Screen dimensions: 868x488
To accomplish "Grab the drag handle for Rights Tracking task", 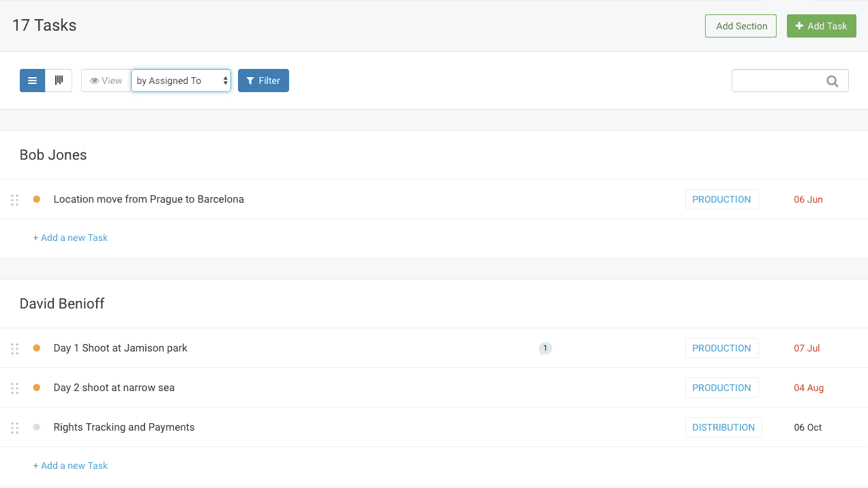I will pos(14,427).
